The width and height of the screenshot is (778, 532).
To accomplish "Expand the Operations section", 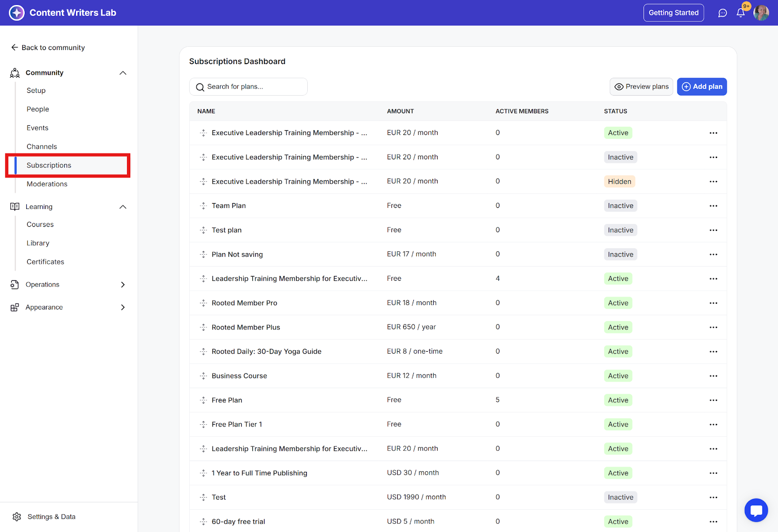I will (x=123, y=285).
